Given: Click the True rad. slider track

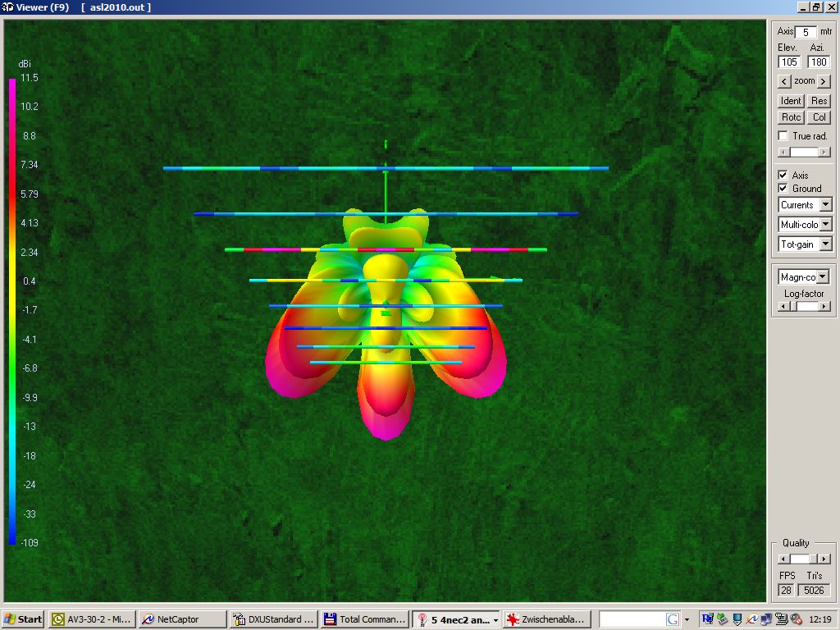Looking at the screenshot, I should [804, 152].
